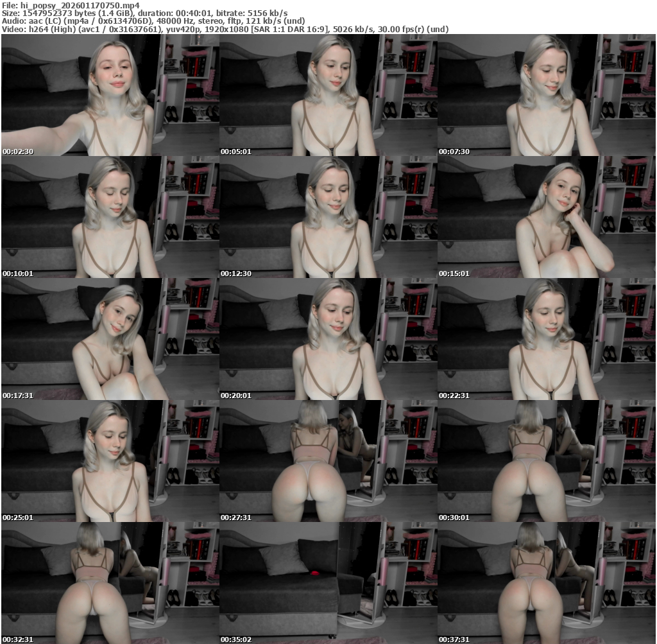Screen dimensions: 657x644
Task: Pick the frame at 00:15:01
Action: [x=547, y=217]
